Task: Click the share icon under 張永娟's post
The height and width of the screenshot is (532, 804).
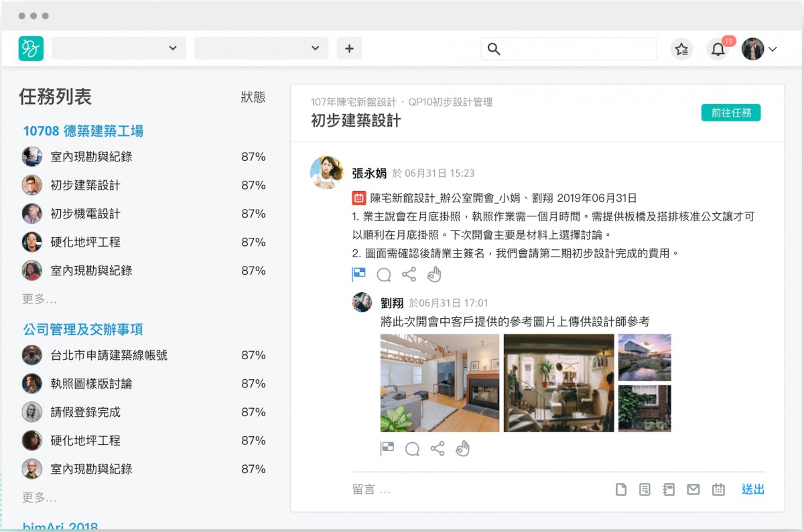Action: (x=409, y=274)
